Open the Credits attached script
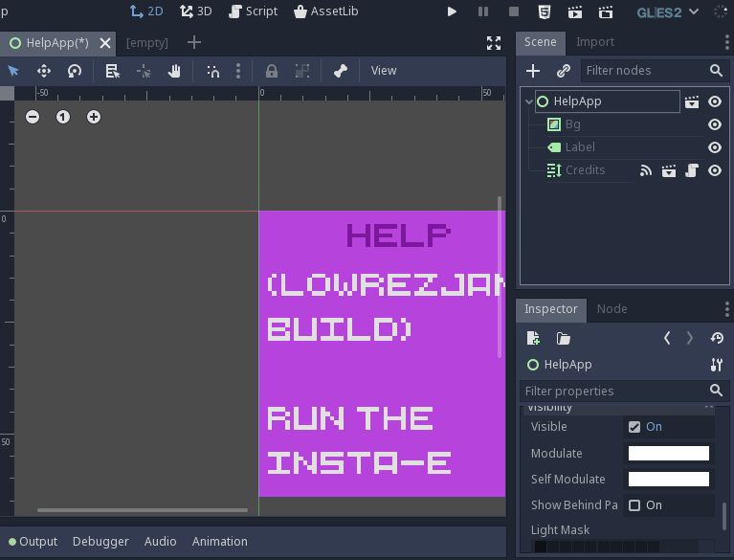Image resolution: width=734 pixels, height=560 pixels. pos(691,171)
